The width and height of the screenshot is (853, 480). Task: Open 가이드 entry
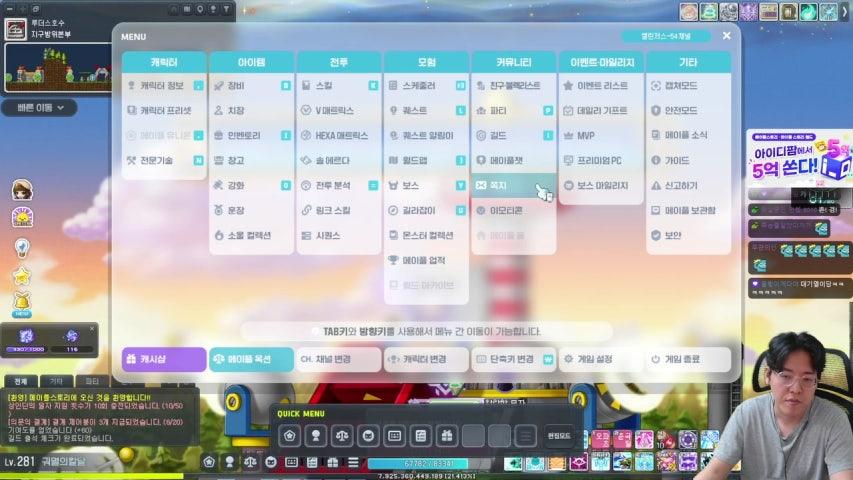(x=689, y=161)
